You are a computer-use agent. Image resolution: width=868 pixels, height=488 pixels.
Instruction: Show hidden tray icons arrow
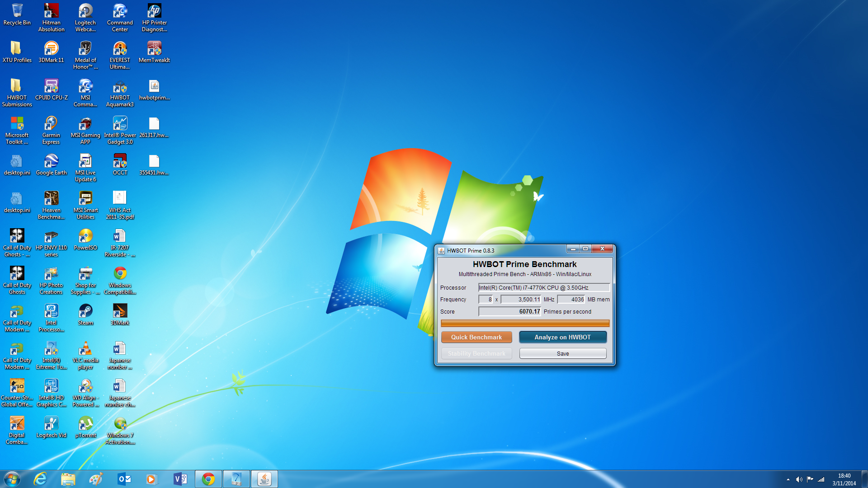point(788,479)
